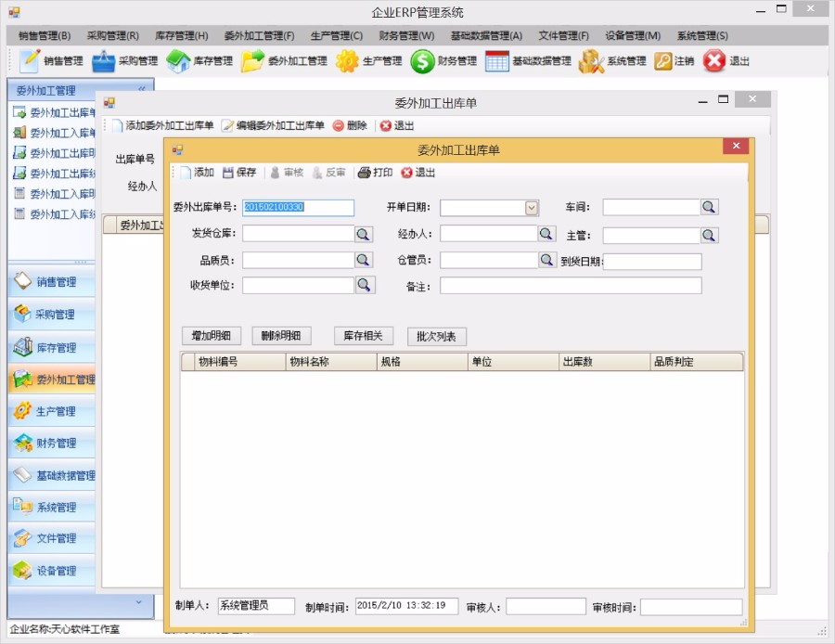Open the 文件管理(I) menu
Screen dimensions: 835x644
[564, 35]
